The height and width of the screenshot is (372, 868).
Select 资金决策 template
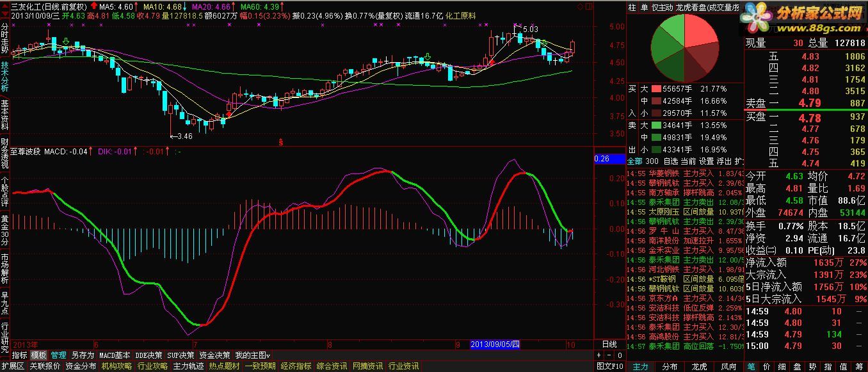pyautogui.click(x=214, y=355)
